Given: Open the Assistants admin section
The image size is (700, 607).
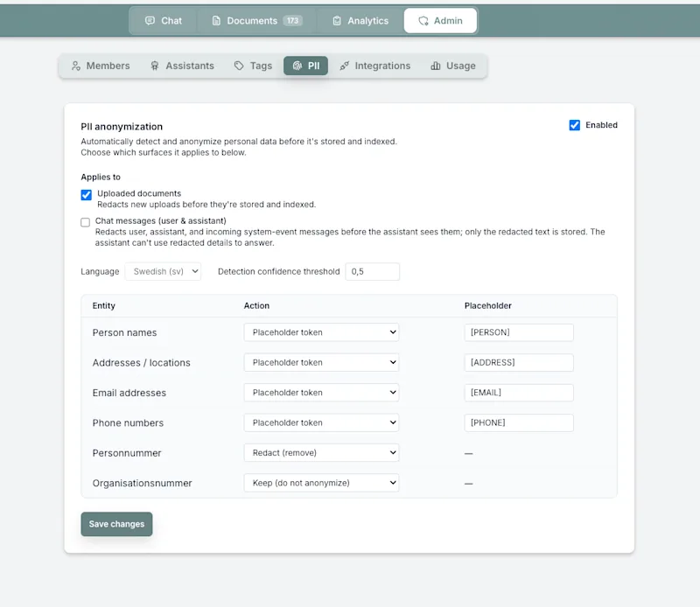Looking at the screenshot, I should pyautogui.click(x=182, y=66).
